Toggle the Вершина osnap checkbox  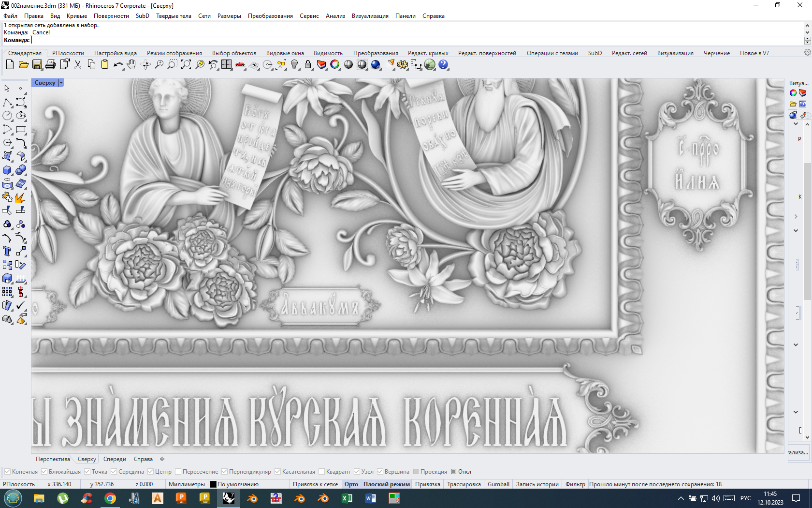pyautogui.click(x=380, y=472)
